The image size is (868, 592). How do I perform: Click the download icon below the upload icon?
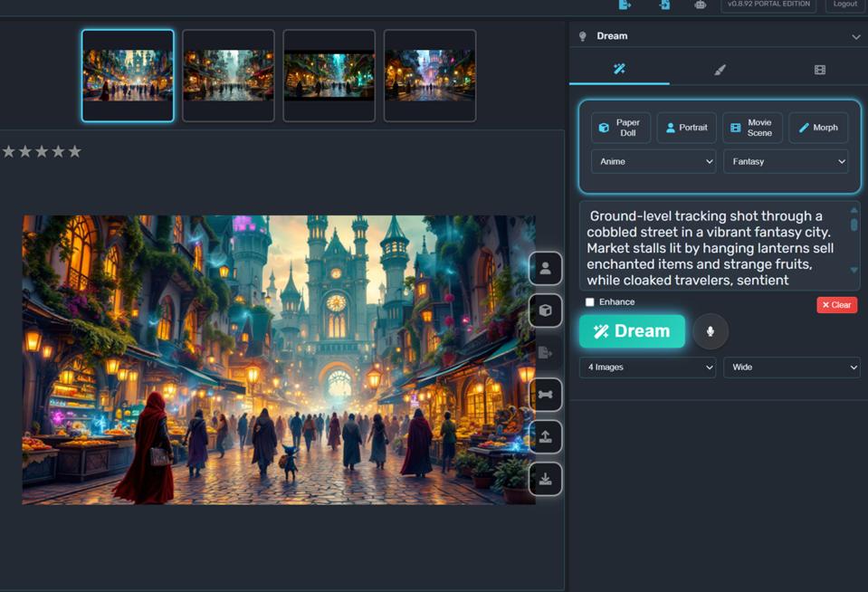(x=546, y=479)
